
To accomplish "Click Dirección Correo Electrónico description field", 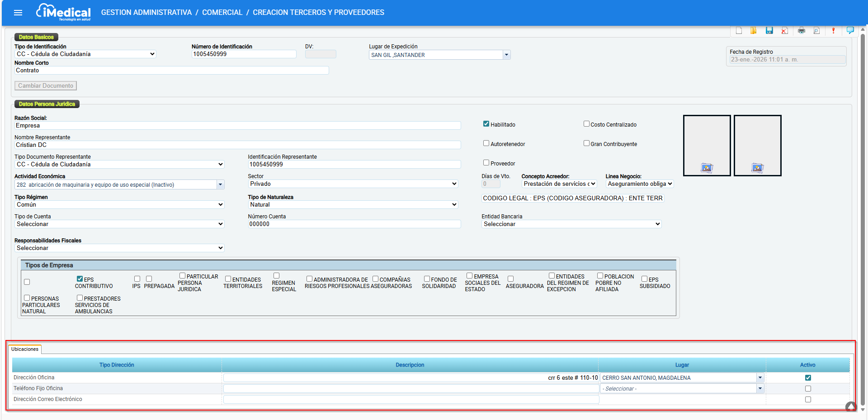I will click(411, 400).
